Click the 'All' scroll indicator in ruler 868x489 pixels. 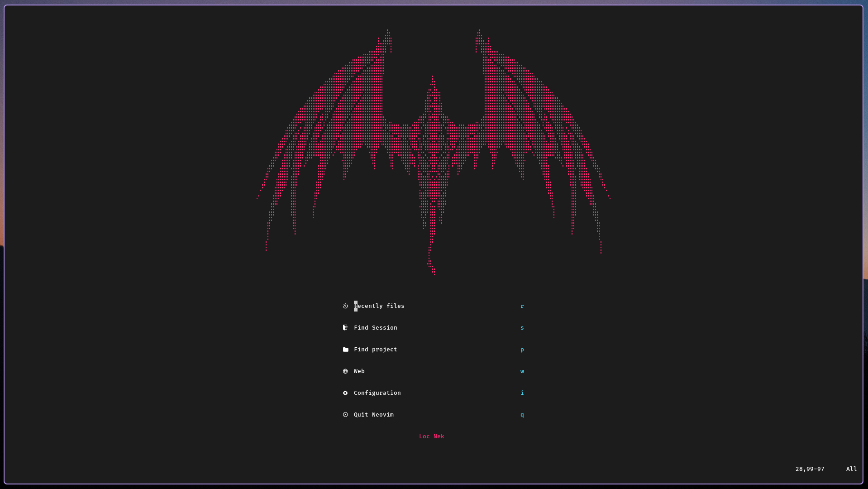pos(852,469)
